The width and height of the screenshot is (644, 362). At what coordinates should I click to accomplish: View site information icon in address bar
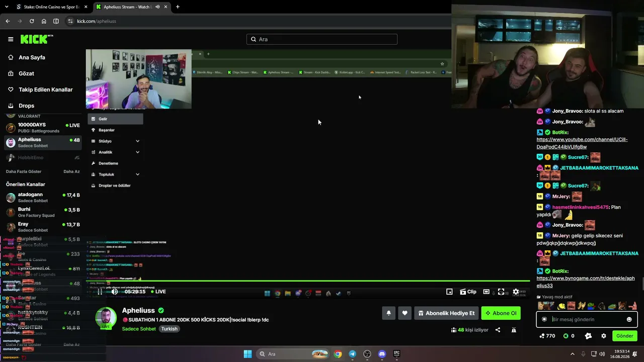pyautogui.click(x=70, y=21)
